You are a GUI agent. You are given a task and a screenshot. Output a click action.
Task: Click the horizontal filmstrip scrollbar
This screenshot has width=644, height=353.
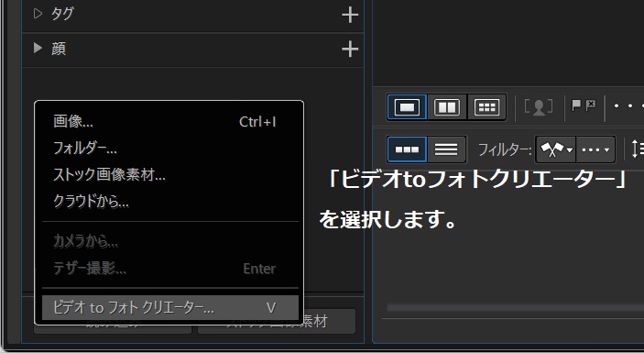(x=516, y=307)
